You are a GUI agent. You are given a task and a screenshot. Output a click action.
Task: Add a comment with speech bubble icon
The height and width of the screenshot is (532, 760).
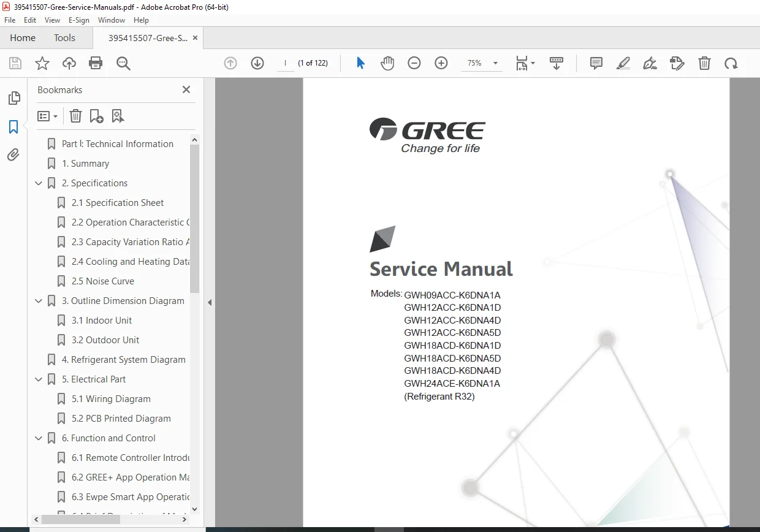[x=596, y=63]
